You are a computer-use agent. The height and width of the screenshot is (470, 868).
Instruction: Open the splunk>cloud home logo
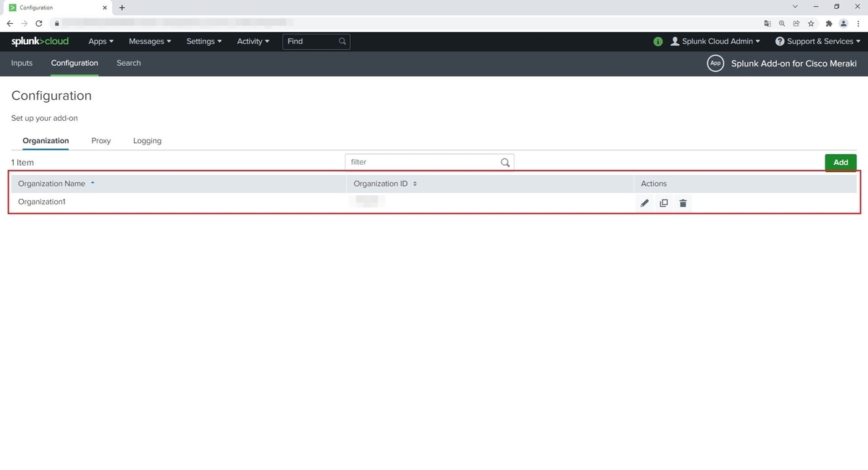click(40, 41)
